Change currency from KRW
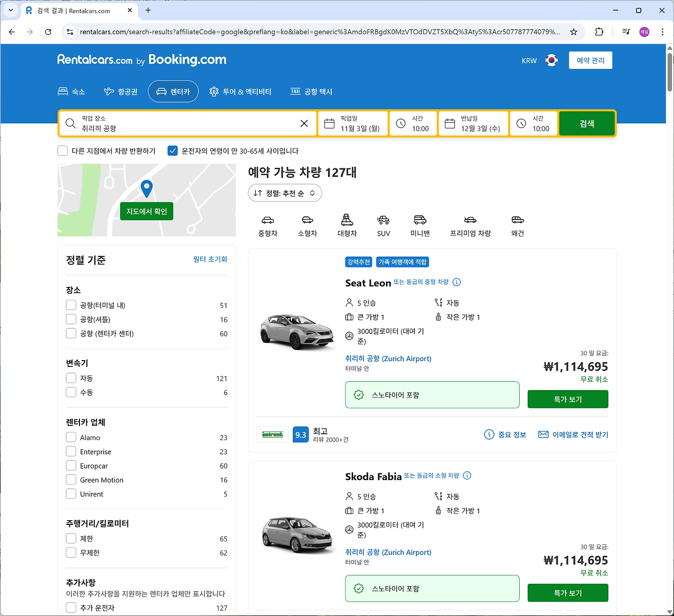 [529, 61]
